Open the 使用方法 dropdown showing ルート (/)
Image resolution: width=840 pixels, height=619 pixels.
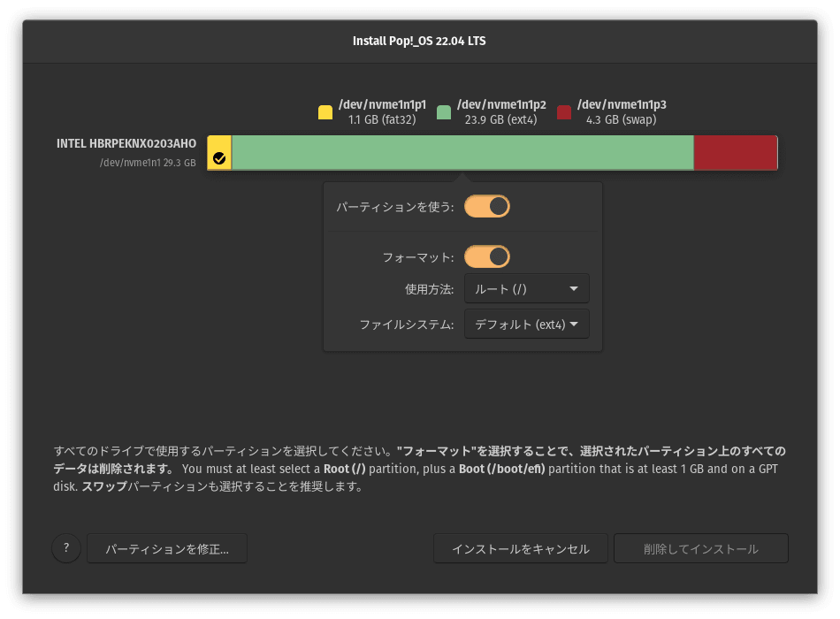(527, 289)
